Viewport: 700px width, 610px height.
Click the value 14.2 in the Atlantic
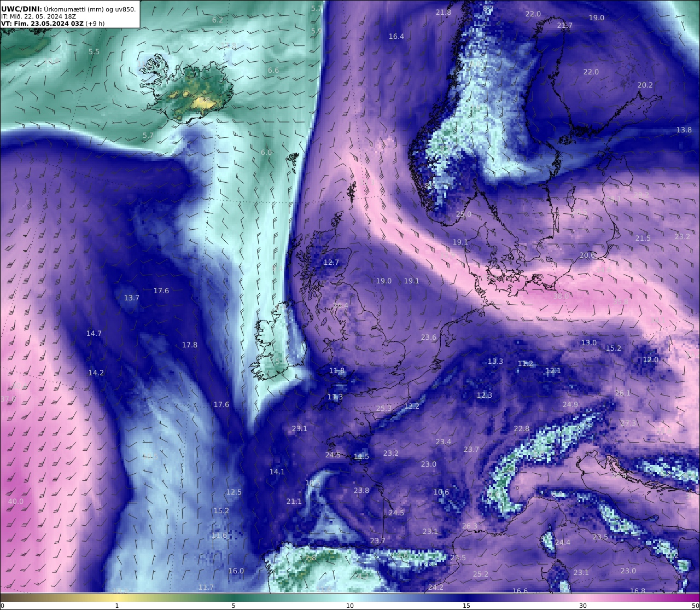[96, 373]
